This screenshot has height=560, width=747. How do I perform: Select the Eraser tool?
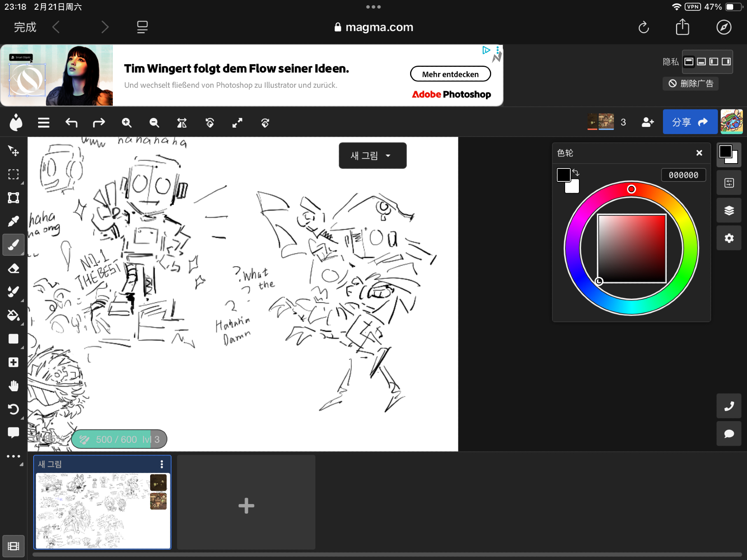tap(13, 268)
